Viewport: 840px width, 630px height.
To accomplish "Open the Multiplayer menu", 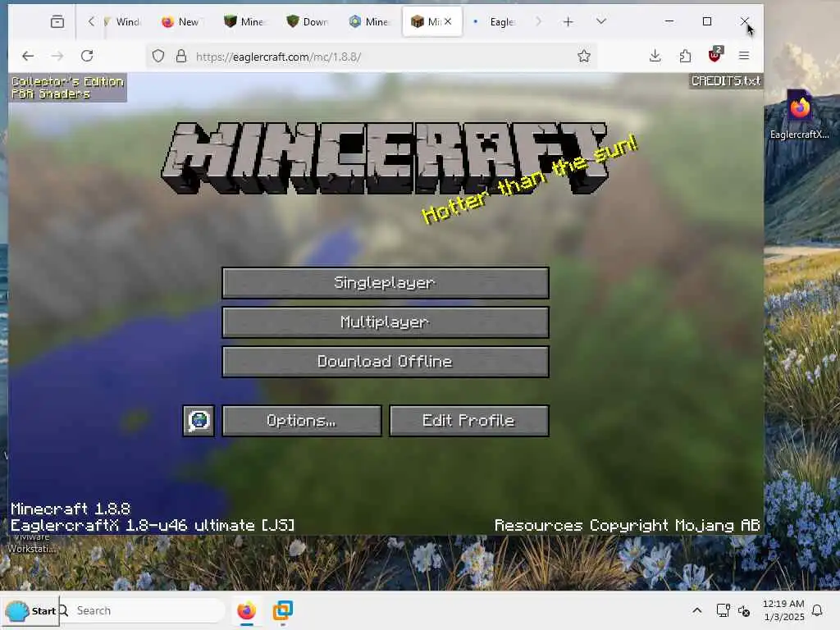I will pos(386,322).
